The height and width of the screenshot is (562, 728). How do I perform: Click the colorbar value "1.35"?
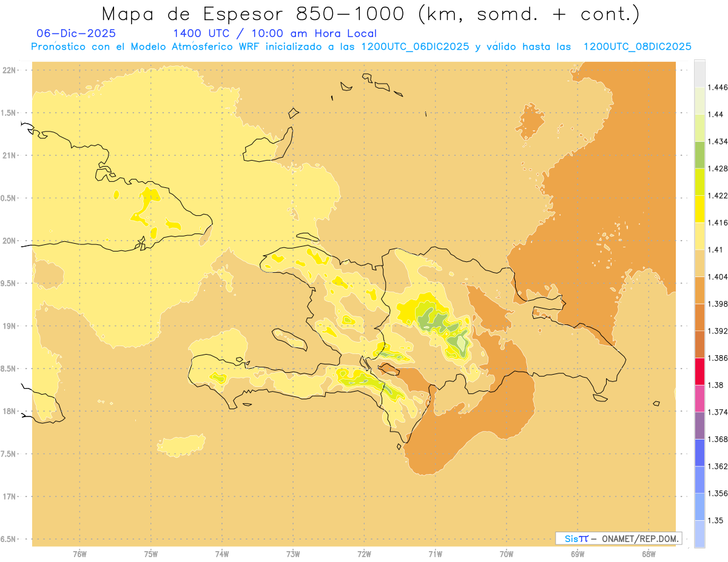tap(715, 520)
